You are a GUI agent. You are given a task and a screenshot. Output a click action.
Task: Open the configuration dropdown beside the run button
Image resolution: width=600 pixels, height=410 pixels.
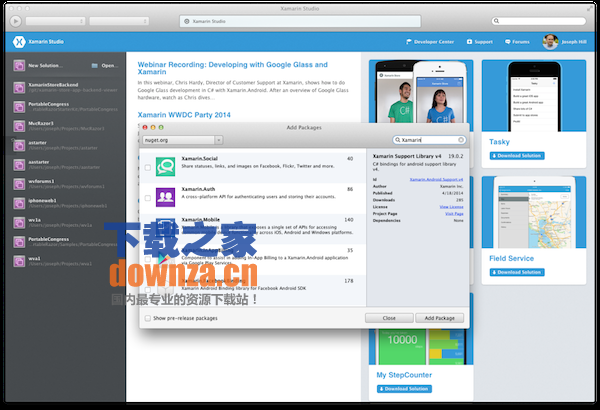(55, 21)
